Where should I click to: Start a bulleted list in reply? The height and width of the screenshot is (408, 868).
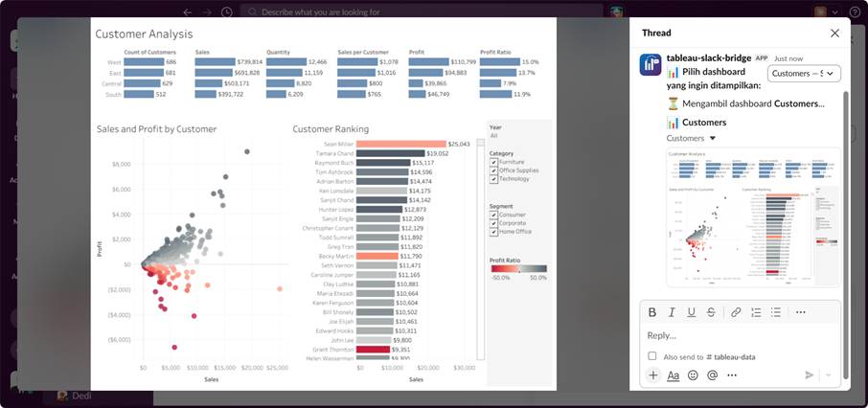pyautogui.click(x=776, y=312)
